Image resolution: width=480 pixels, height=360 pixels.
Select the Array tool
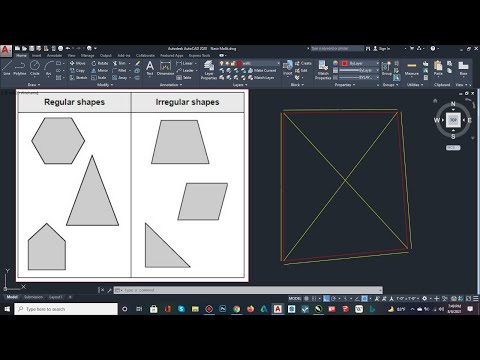pos(120,78)
